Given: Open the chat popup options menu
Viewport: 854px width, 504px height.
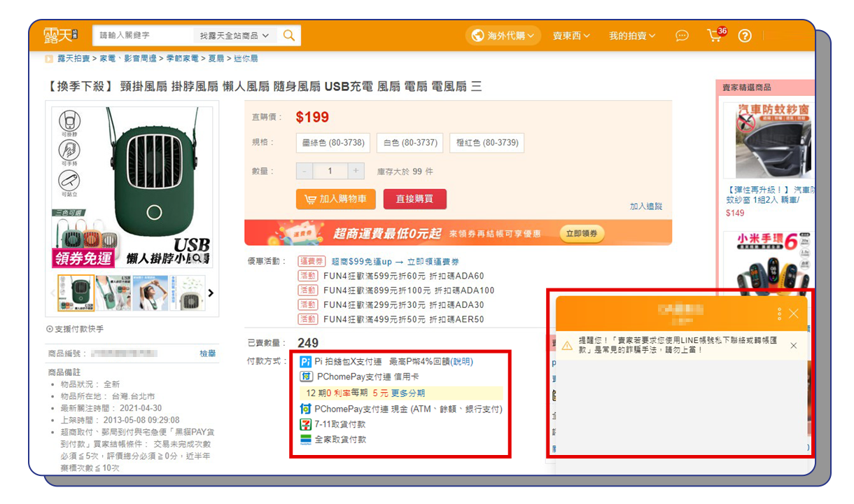Looking at the screenshot, I should click(779, 314).
